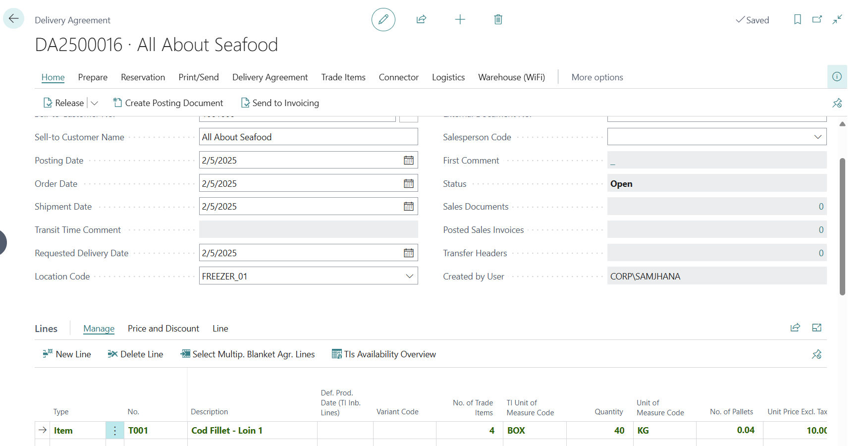The width and height of the screenshot is (868, 446).
Task: Open Posting Date calendar picker
Action: pos(408,161)
